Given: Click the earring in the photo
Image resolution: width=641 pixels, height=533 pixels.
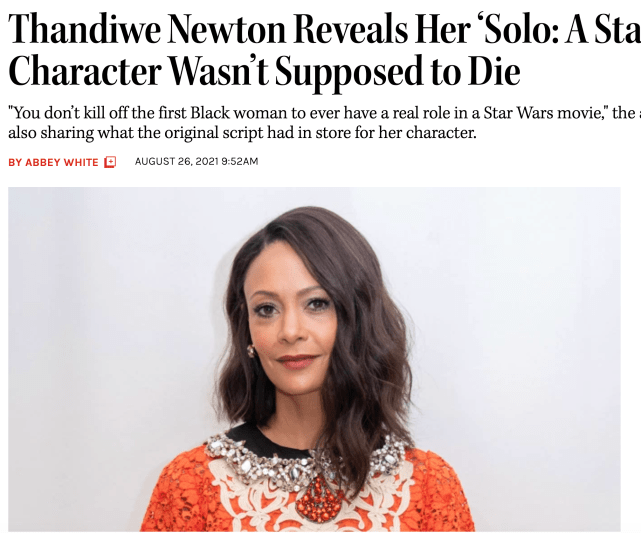Looking at the screenshot, I should coord(250,351).
